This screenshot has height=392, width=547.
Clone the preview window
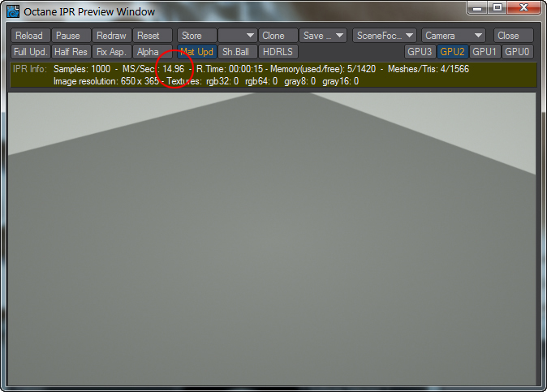(278, 36)
